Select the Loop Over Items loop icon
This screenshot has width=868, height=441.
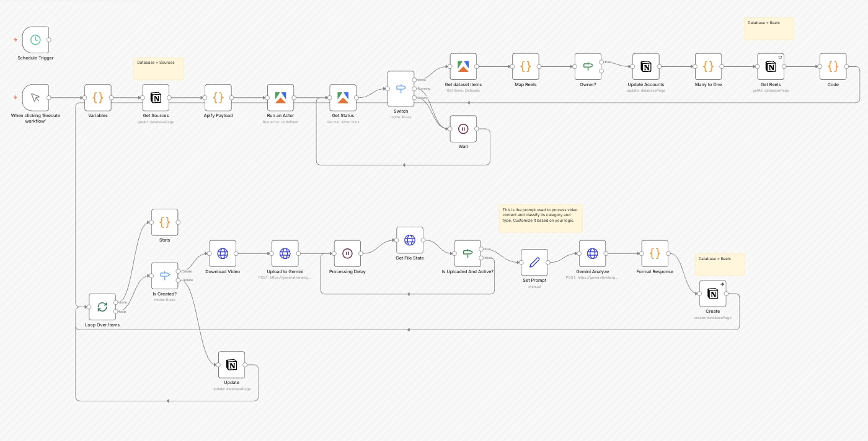coord(102,307)
